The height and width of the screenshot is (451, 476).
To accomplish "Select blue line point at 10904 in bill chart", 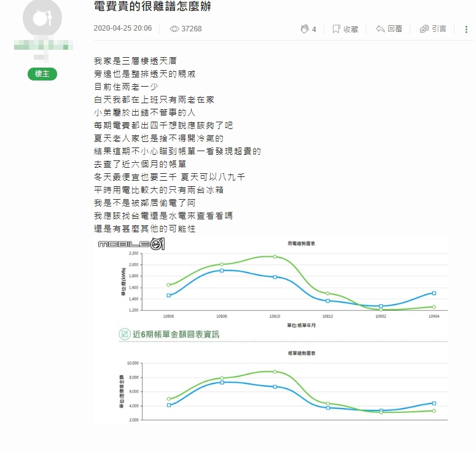I will tap(434, 403).
